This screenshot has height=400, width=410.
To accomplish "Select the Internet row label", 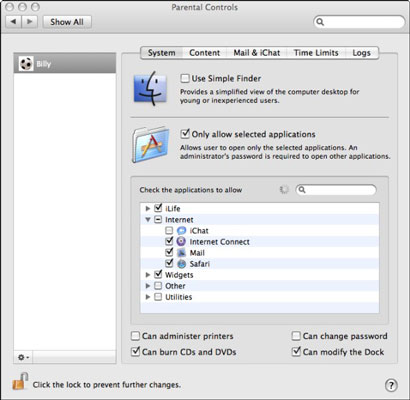I will [x=179, y=220].
